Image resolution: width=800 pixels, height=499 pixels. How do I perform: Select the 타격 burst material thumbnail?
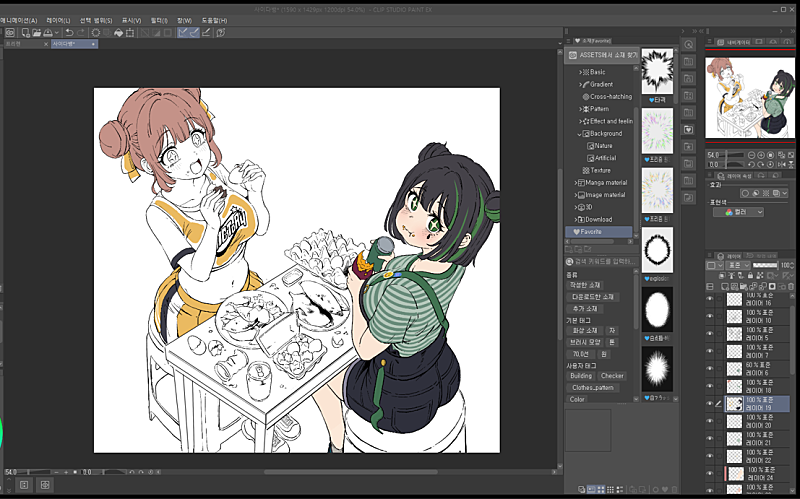pyautogui.click(x=656, y=71)
